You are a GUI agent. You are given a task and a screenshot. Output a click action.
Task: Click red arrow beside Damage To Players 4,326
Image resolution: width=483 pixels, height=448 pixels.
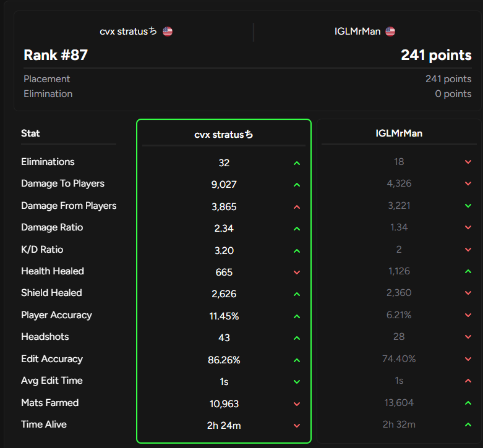tap(468, 184)
